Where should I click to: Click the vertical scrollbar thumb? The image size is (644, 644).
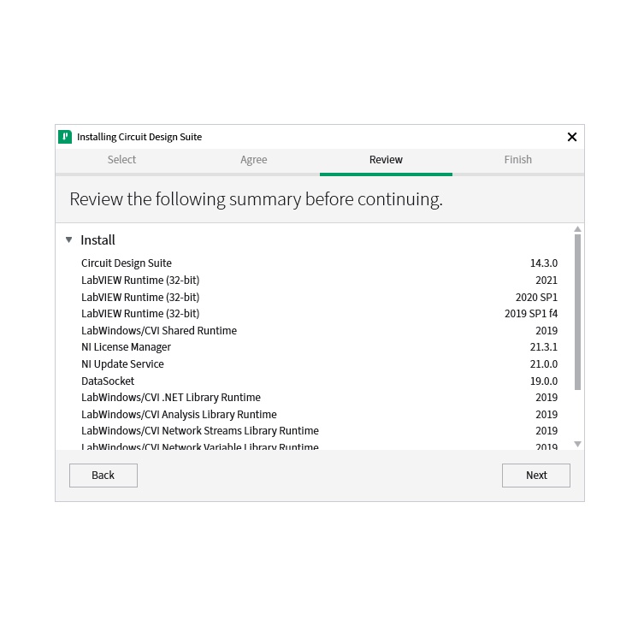coord(577,312)
